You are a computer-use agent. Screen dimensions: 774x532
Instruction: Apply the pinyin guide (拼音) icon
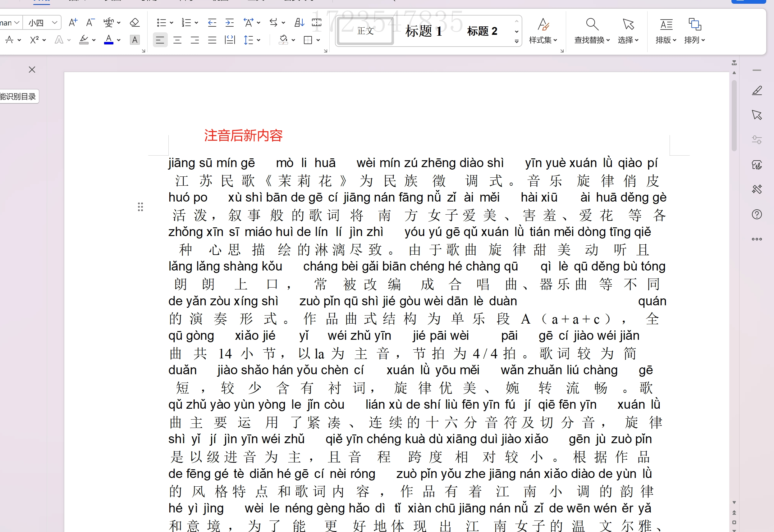(x=109, y=23)
